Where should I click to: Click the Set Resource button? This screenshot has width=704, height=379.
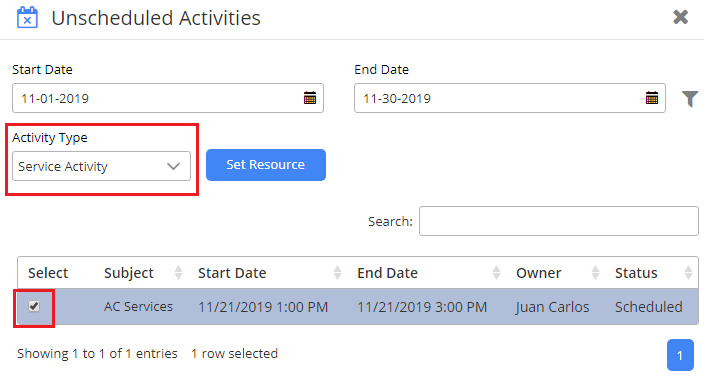coord(266,165)
